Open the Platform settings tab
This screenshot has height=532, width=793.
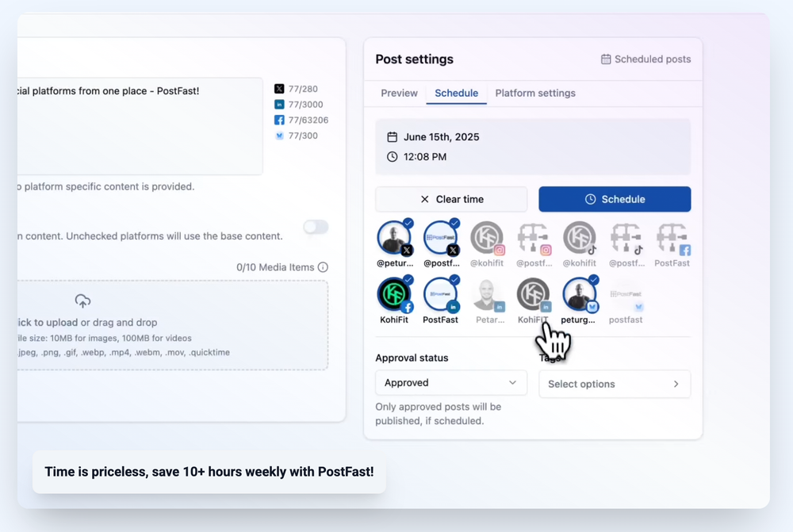click(535, 93)
